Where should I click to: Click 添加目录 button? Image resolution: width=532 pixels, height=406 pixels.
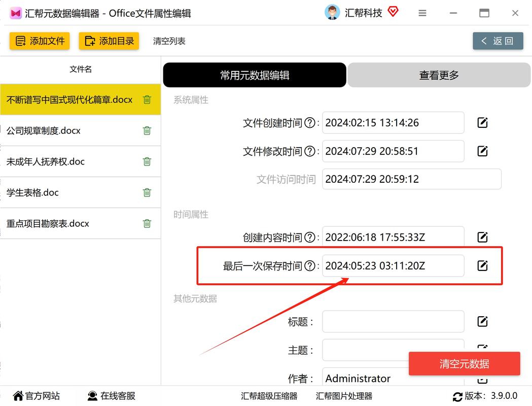[109, 41]
